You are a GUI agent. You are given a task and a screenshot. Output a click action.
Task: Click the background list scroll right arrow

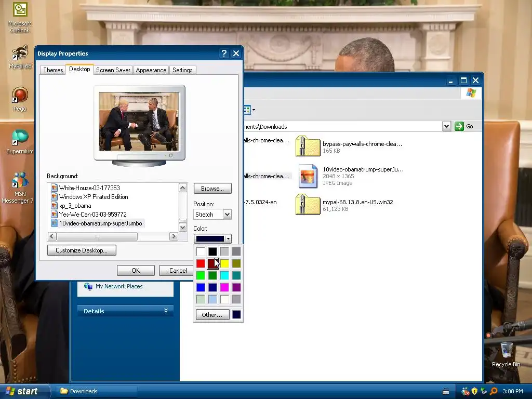click(x=174, y=236)
